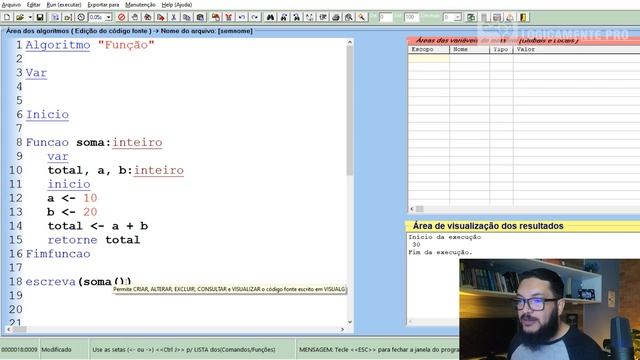Click the Escopo column header

(429, 49)
